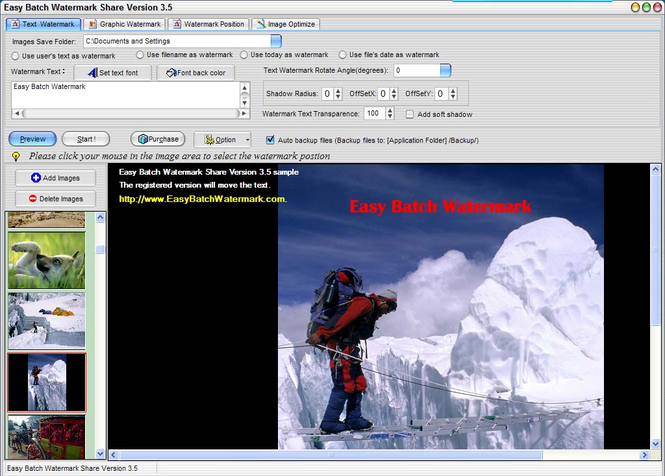
Task: Click watermark text box scroll right arrow
Action: [244, 113]
